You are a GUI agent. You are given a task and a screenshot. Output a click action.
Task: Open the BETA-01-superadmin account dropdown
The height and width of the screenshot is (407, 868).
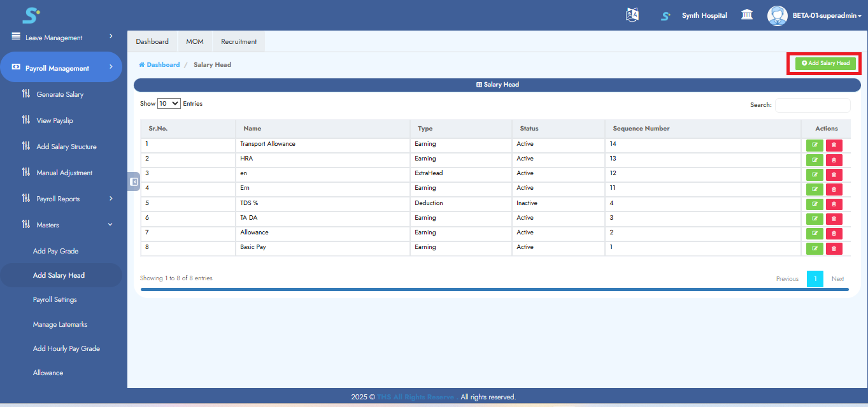tap(827, 15)
